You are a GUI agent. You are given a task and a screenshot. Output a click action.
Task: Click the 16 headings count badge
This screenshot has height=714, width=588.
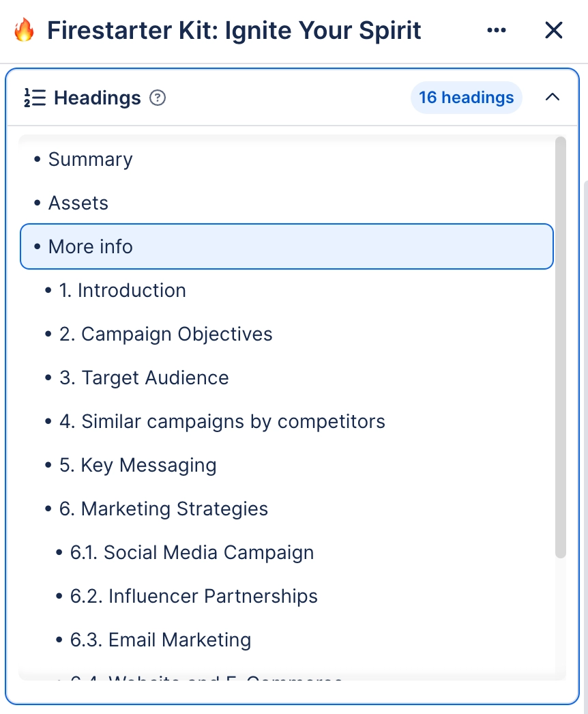pyautogui.click(x=467, y=98)
